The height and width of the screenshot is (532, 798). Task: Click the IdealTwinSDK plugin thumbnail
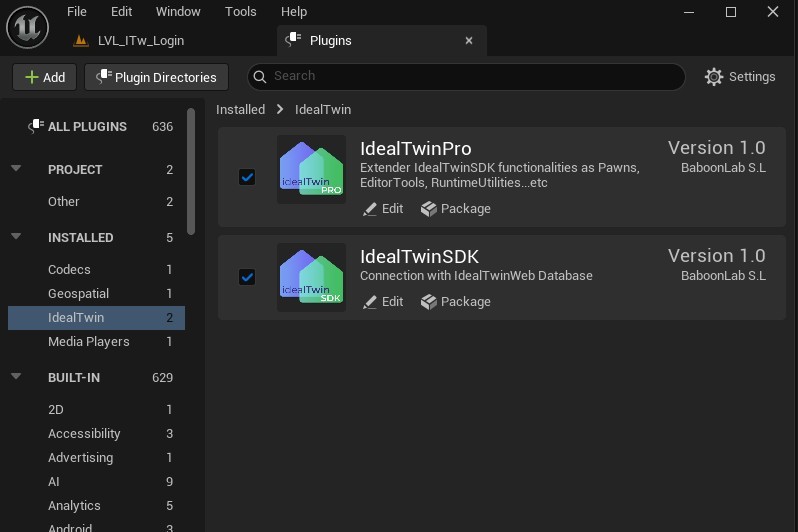(x=311, y=277)
